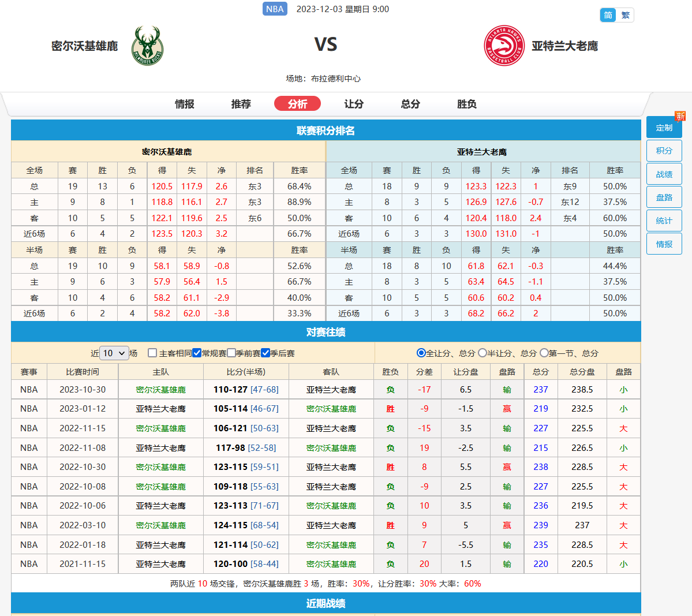The height and width of the screenshot is (616, 692).
Task: Check the 季前赛 checkbox
Action: 231,352
